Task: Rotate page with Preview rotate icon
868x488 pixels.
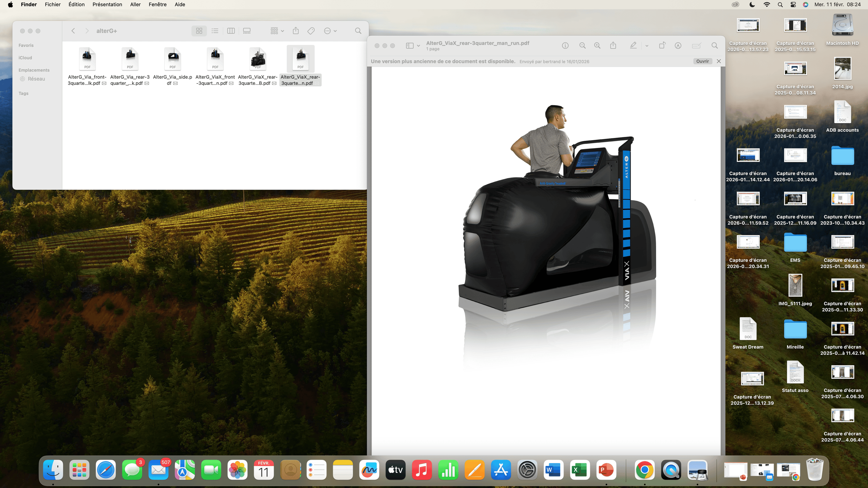Action: pos(662,46)
